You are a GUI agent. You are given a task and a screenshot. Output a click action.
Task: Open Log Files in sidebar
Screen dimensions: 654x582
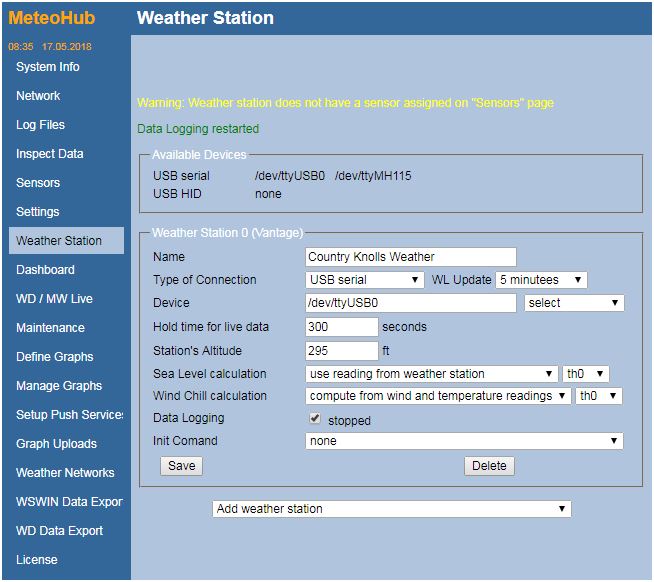pos(40,125)
